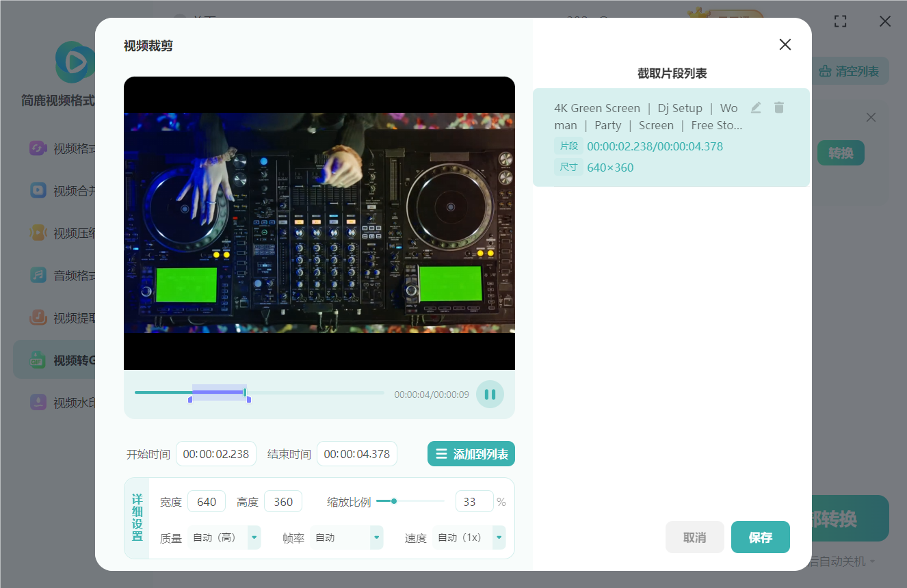Click the 保存 button
Viewport: 907px width, 588px height.
pyautogui.click(x=761, y=537)
